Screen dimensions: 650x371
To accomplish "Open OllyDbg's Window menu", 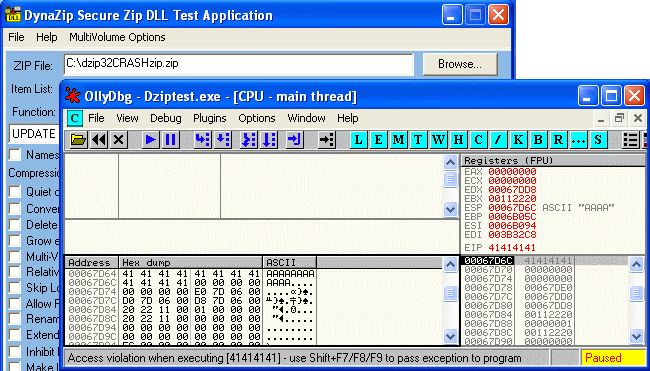I will (306, 119).
